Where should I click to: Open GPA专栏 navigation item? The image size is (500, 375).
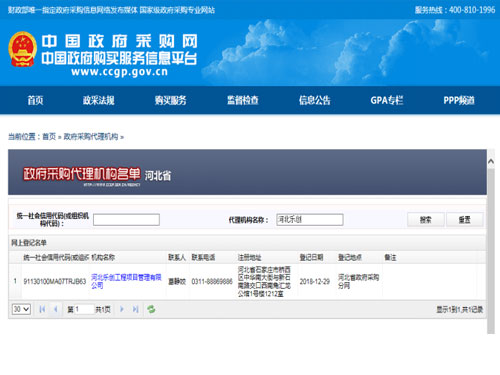coord(387,100)
